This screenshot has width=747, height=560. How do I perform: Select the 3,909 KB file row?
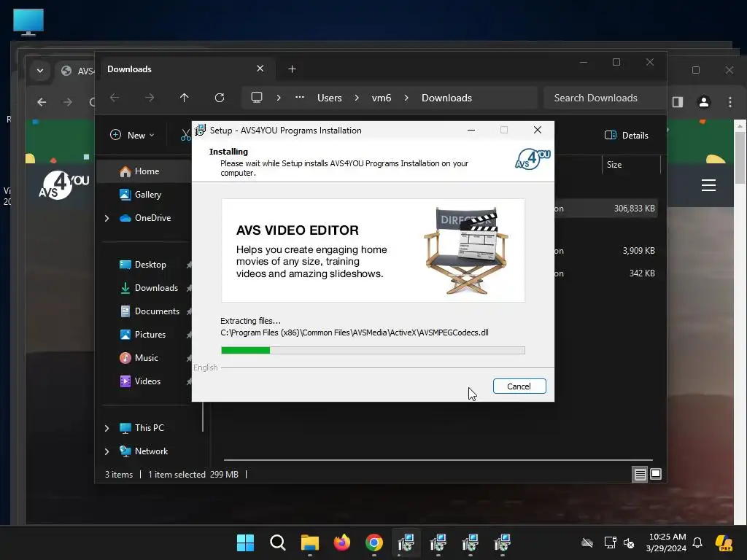(x=606, y=251)
